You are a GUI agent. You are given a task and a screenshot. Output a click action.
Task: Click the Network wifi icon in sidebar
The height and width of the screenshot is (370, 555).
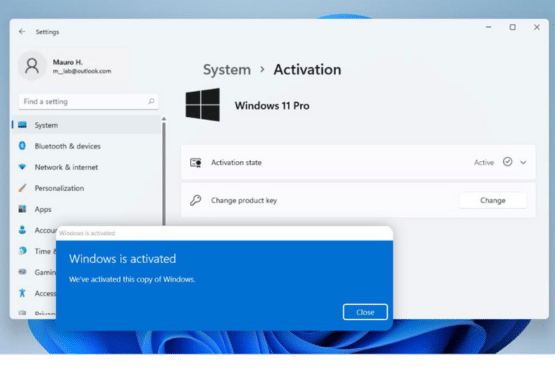click(22, 167)
